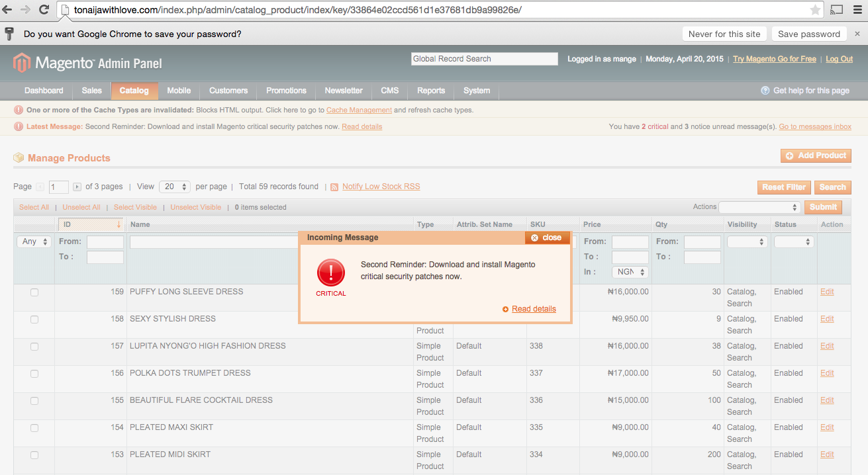Click the ID column sort arrow
Screen dimensions: 868x475
[x=119, y=224]
